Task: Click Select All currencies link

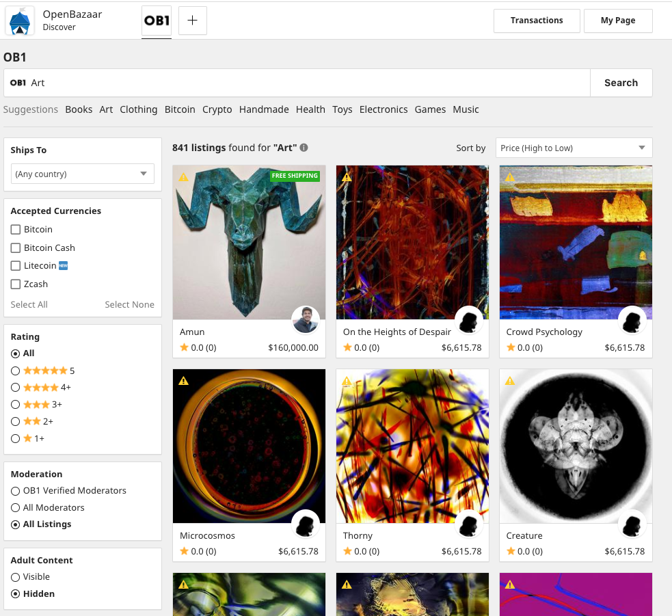Action: click(29, 305)
